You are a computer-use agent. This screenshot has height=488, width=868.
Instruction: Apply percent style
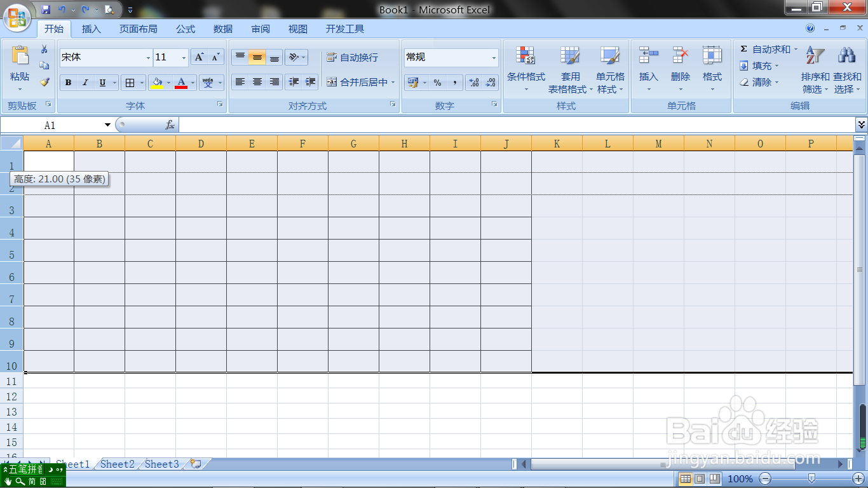(437, 83)
